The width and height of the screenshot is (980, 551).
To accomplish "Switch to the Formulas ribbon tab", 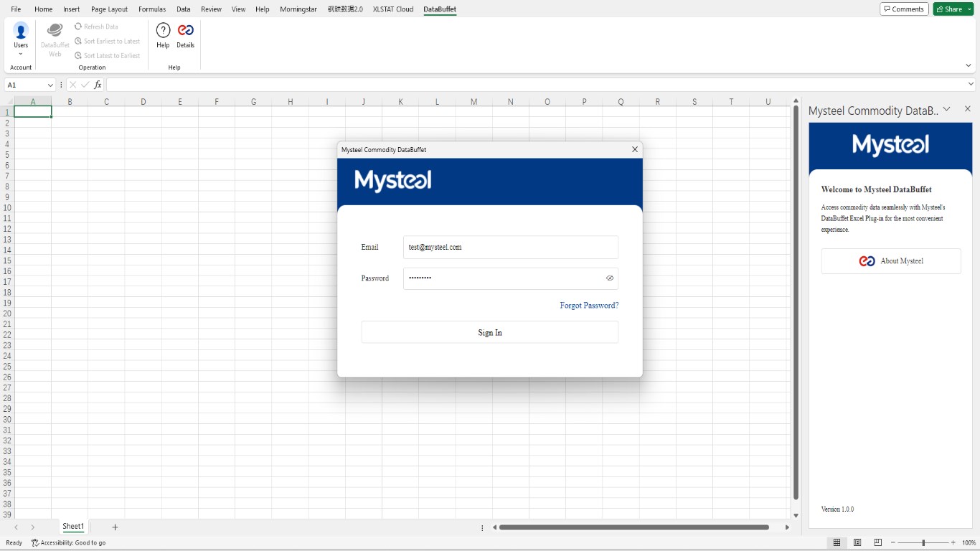I will tap(152, 9).
